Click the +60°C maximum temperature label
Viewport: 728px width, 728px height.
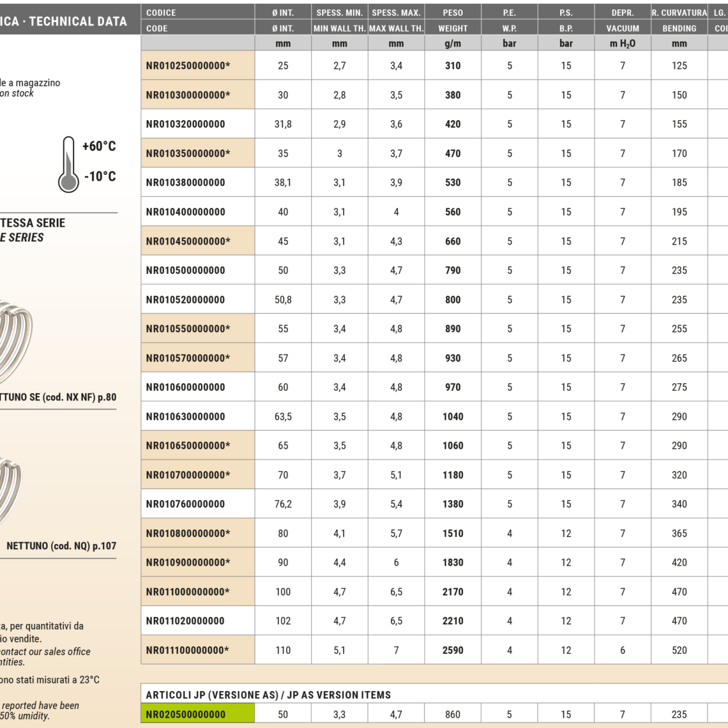99,146
